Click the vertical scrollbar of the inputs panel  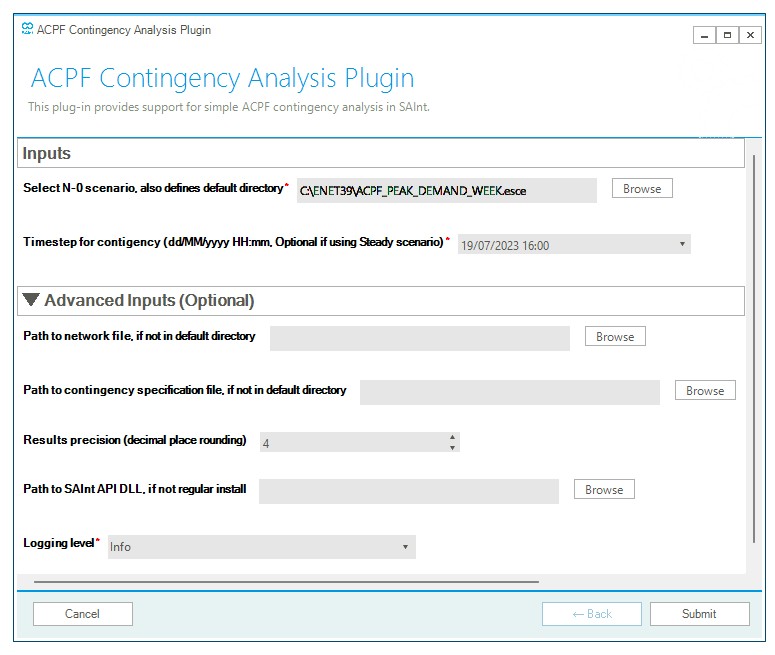tap(753, 349)
